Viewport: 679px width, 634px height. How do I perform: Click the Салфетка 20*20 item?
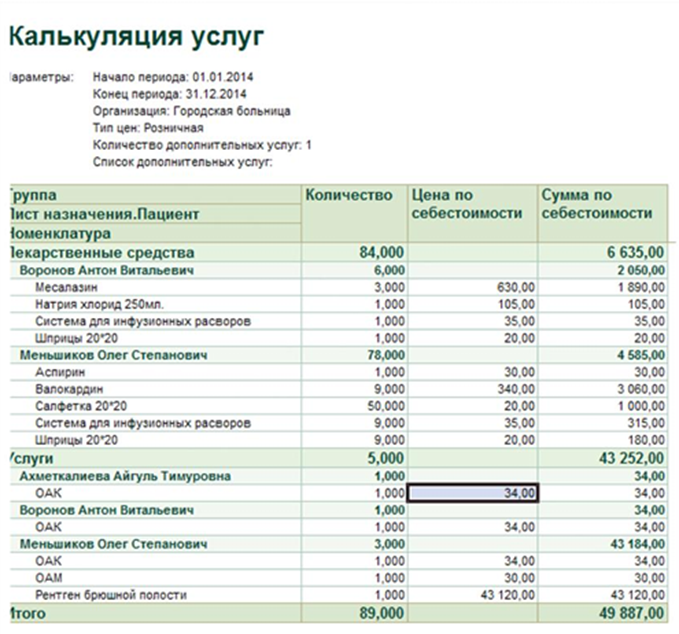81,406
